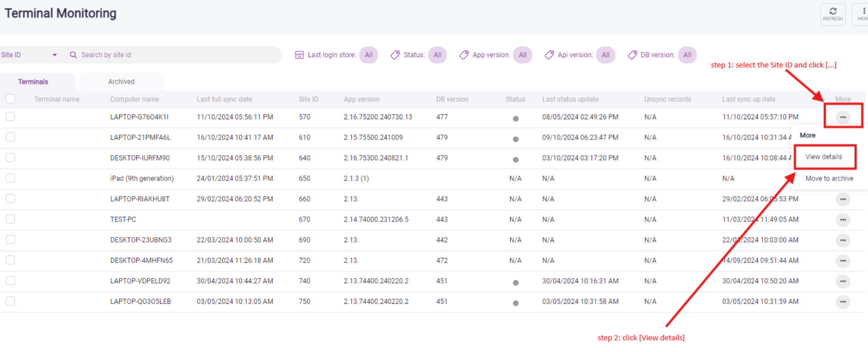The height and width of the screenshot is (352, 868).
Task: Click the Api version All filter chip
Action: click(x=605, y=55)
